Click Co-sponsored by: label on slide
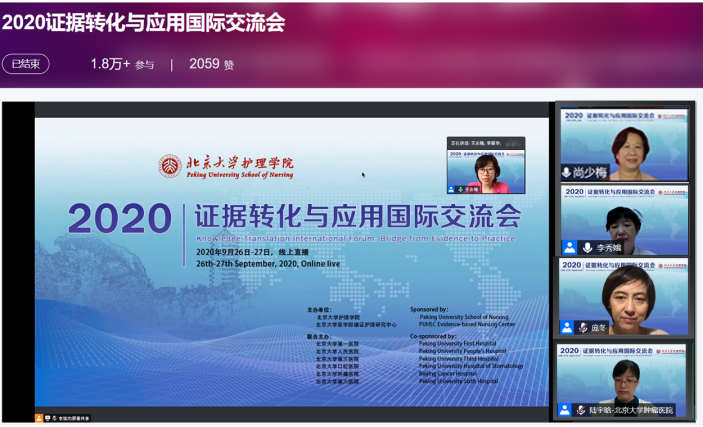Viewport: 703px width, 427px height. [433, 336]
